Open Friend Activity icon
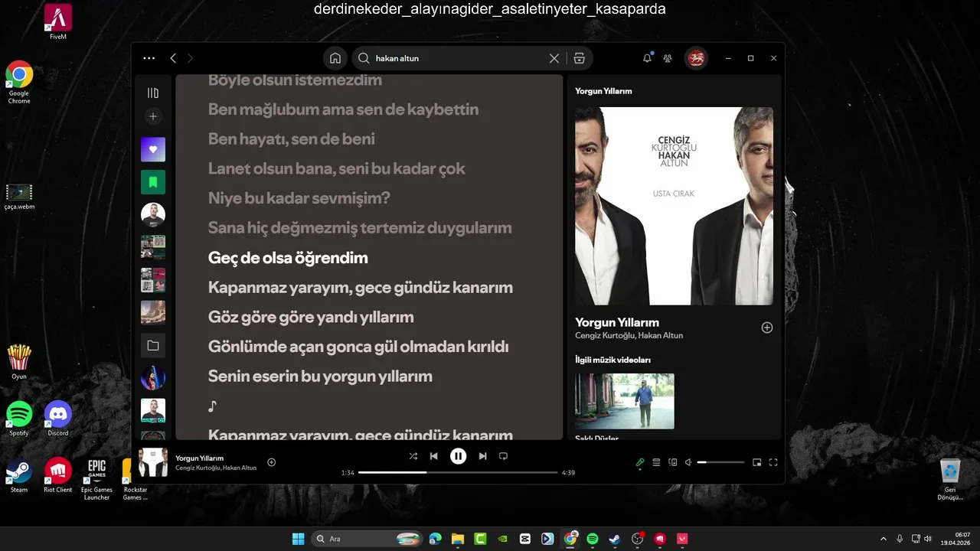 pyautogui.click(x=668, y=58)
